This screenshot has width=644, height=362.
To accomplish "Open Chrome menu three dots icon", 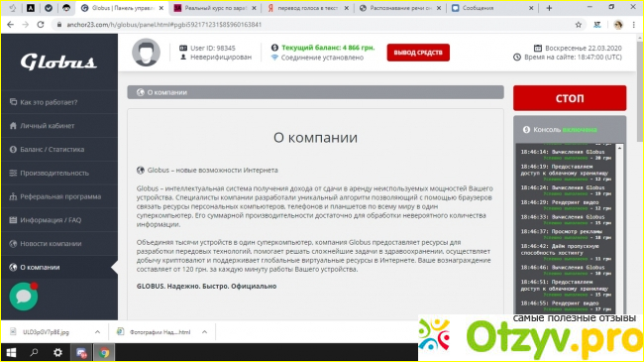I will coord(635,25).
